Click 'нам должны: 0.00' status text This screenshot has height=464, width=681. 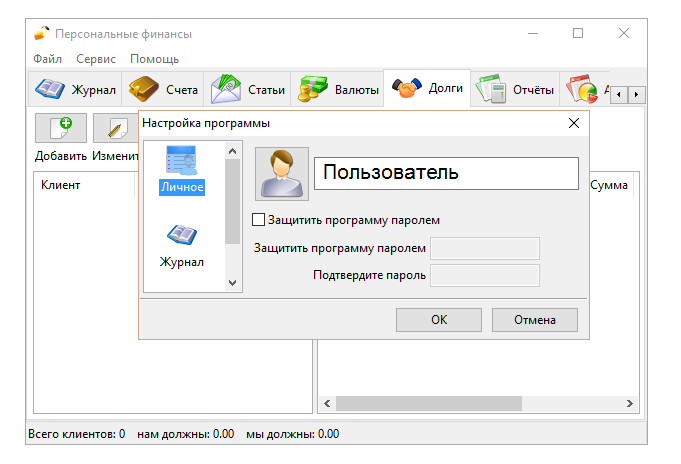pos(185,434)
